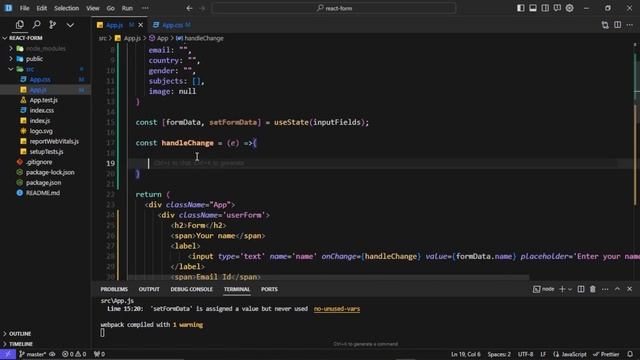Toggle secondary sidebar layout icon
Image resolution: width=640 pixels, height=360 pixels.
545,8
